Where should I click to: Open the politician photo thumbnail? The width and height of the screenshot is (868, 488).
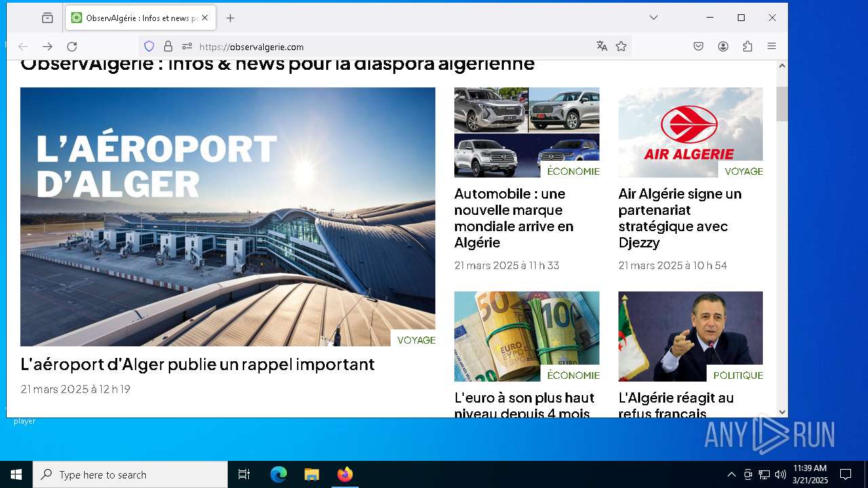pos(690,336)
